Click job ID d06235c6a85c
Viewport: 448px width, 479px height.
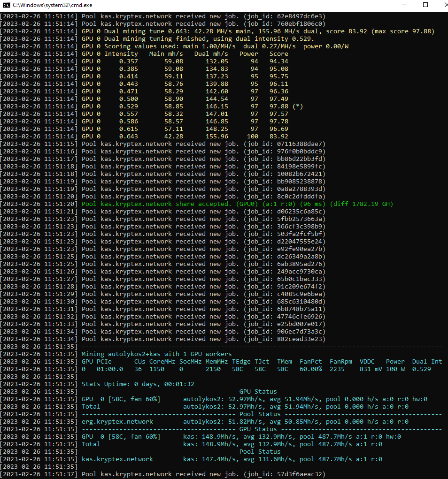tap(300, 212)
